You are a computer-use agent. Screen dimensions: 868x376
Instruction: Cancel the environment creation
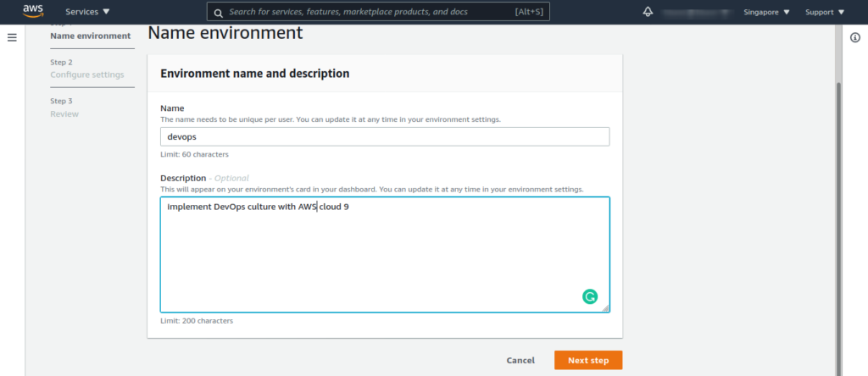tap(520, 360)
